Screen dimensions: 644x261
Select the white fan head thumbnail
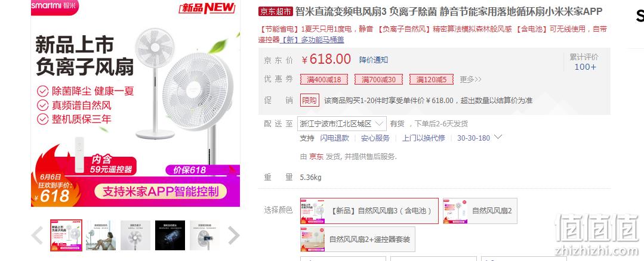[135, 235]
